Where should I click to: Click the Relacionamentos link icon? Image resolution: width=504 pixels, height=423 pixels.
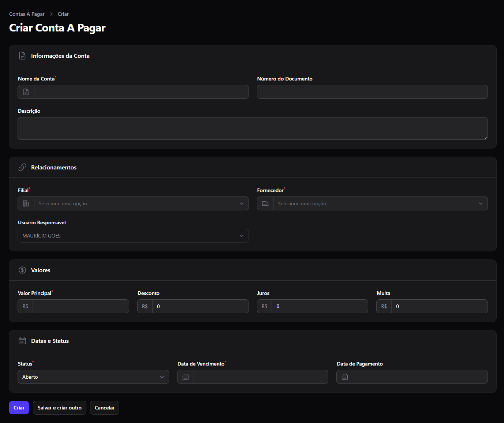(22, 167)
